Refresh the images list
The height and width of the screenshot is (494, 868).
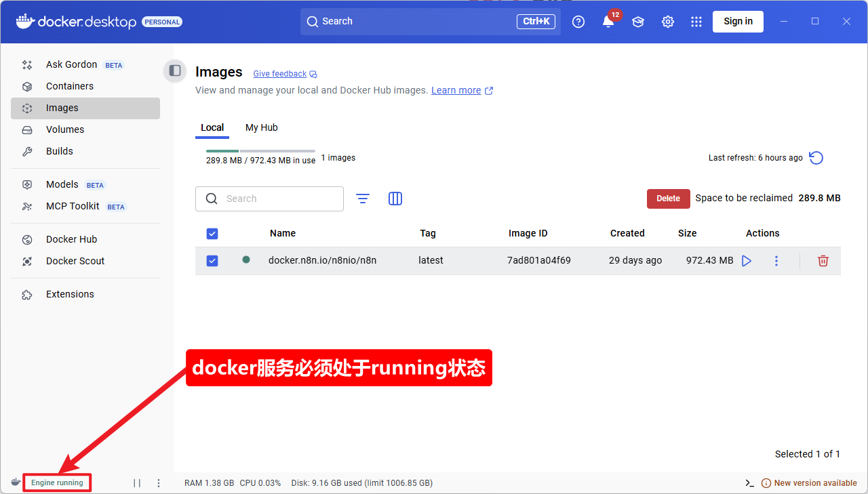pyautogui.click(x=816, y=158)
